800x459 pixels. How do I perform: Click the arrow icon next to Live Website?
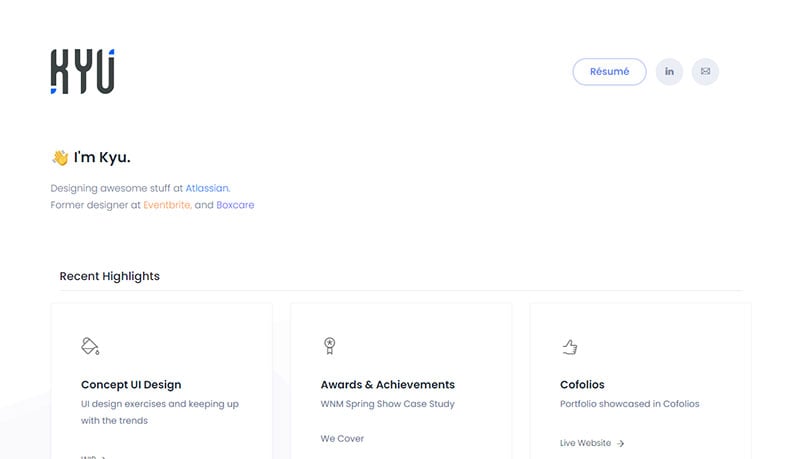tap(620, 444)
